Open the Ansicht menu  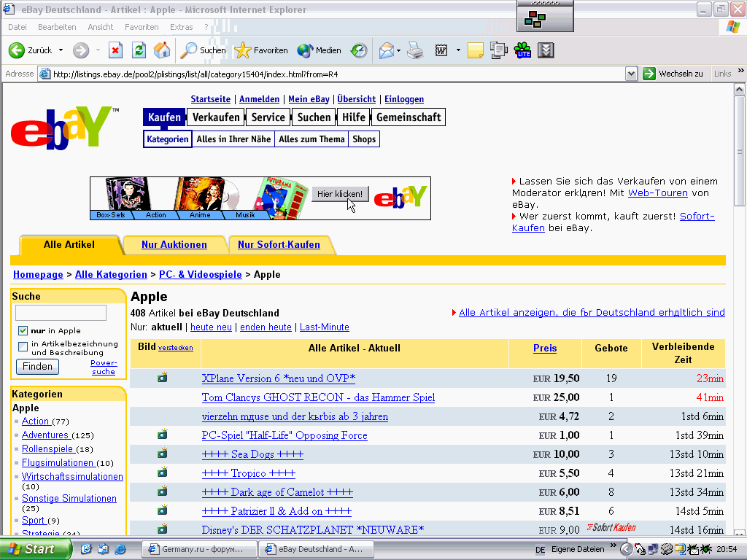point(101,27)
